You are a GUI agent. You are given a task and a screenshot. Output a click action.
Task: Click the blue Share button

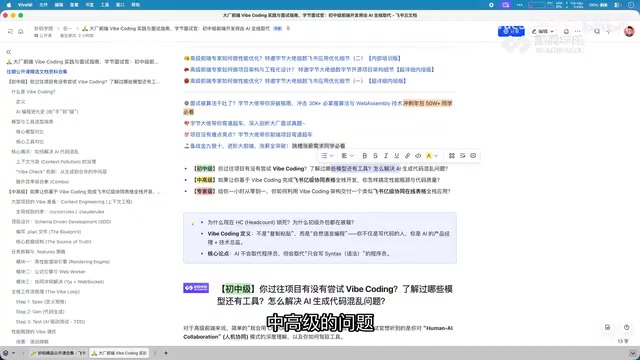point(511,31)
